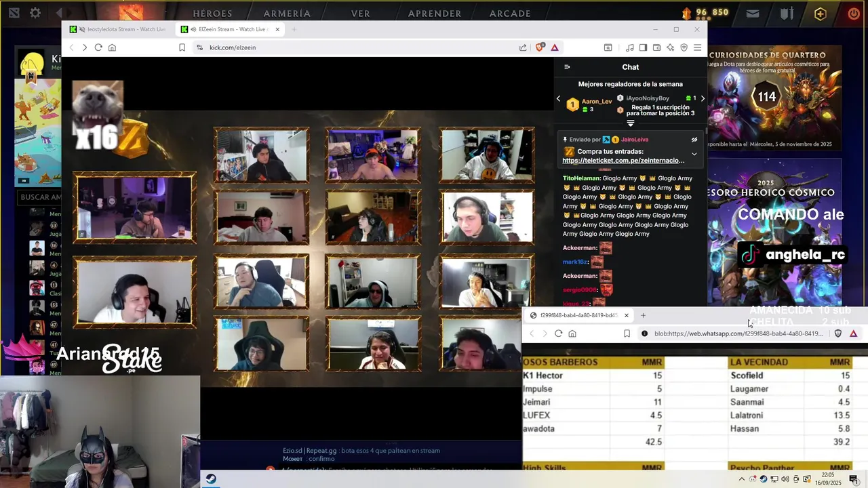Image resolution: width=868 pixels, height=488 pixels.
Task: Open new tab in WhatsApp blob window
Action: coord(643,315)
